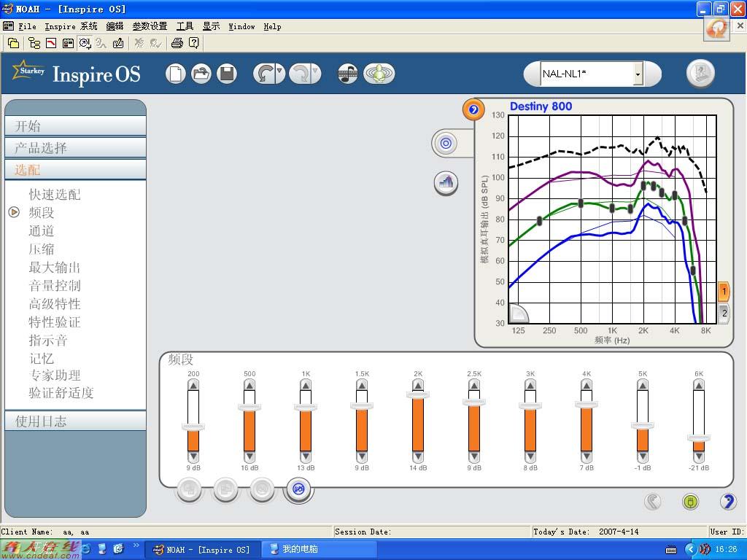Increase 500 Hz band with up arrow
Image resolution: width=747 pixels, height=560 pixels.
tap(249, 385)
